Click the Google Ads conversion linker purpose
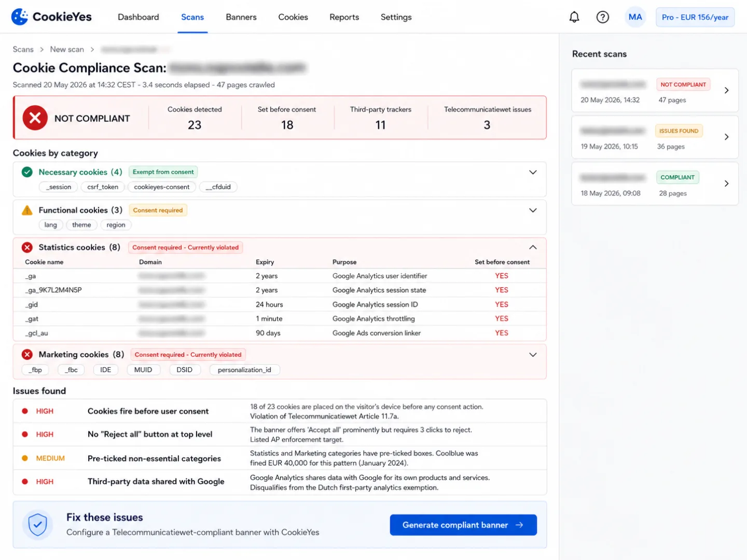Image resolution: width=747 pixels, height=560 pixels. [377, 333]
